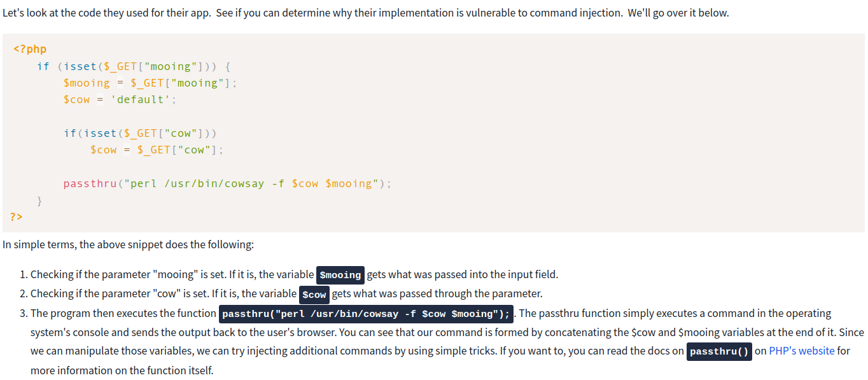868x380 pixels.
Task: Click the "In simple terms" paragraph
Action: pyautogui.click(x=128, y=244)
